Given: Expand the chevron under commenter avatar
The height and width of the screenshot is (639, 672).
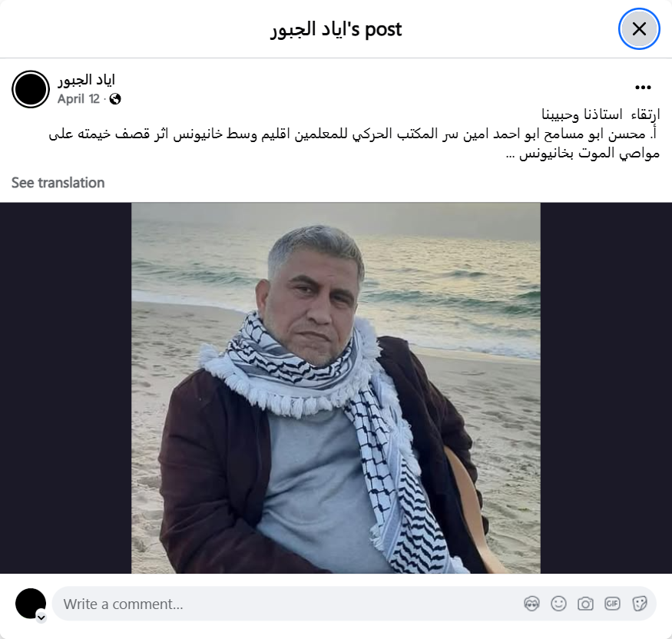Looking at the screenshot, I should click(41, 617).
